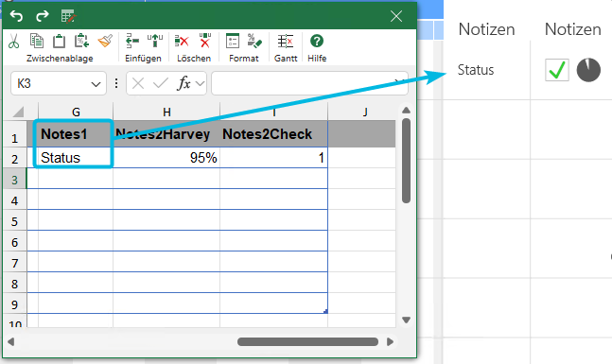Delete the row icon
Viewport: 612px width, 364px height.
(x=182, y=41)
